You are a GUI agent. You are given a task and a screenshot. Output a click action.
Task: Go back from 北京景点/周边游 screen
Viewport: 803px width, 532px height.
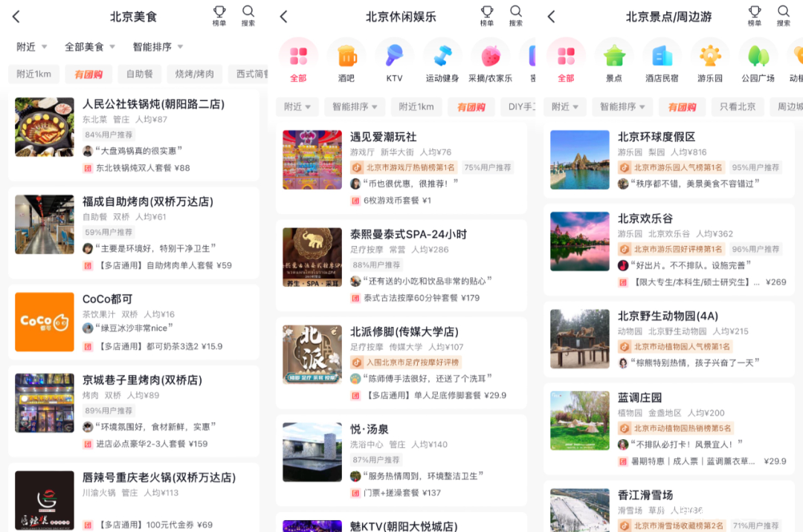point(552,17)
